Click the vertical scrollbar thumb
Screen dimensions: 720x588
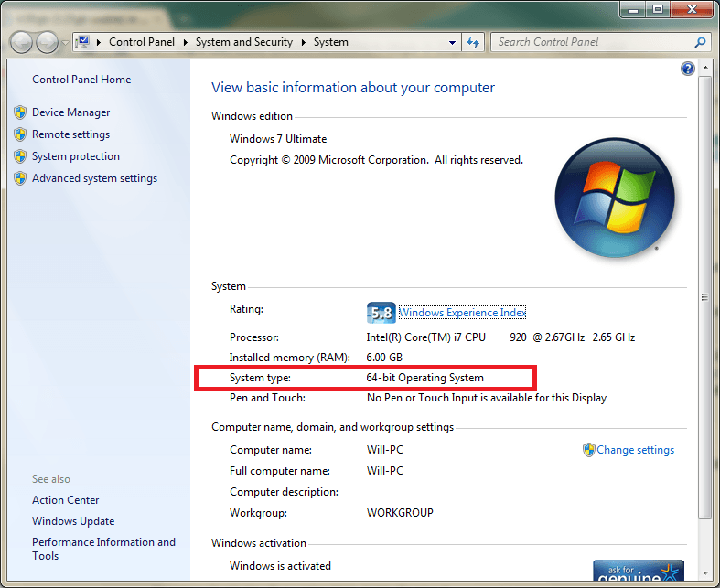704,297
